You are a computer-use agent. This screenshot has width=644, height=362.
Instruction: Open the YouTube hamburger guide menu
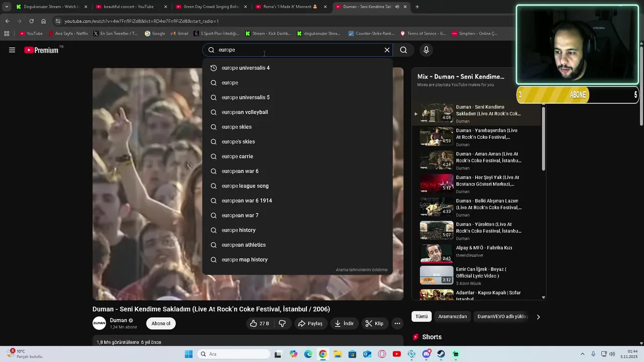12,50
